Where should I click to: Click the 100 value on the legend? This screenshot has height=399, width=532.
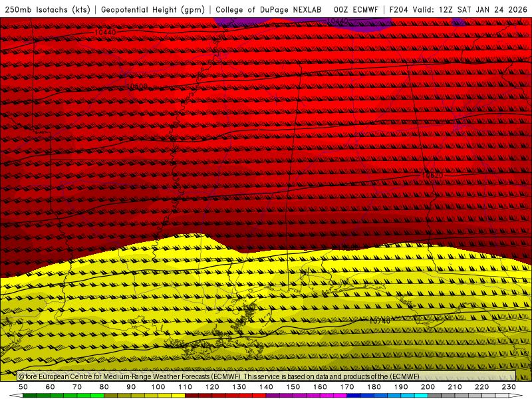(158, 387)
